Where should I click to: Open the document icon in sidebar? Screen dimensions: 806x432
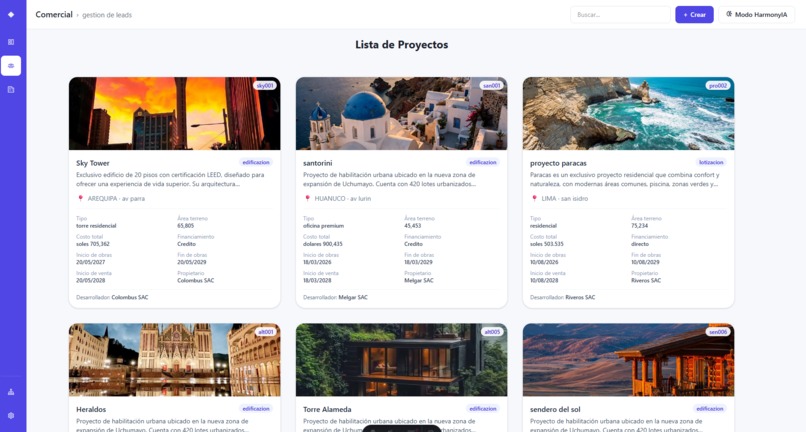pos(11,89)
